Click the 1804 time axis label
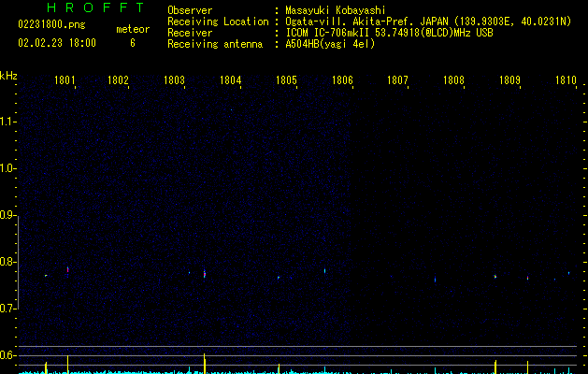 (x=230, y=79)
